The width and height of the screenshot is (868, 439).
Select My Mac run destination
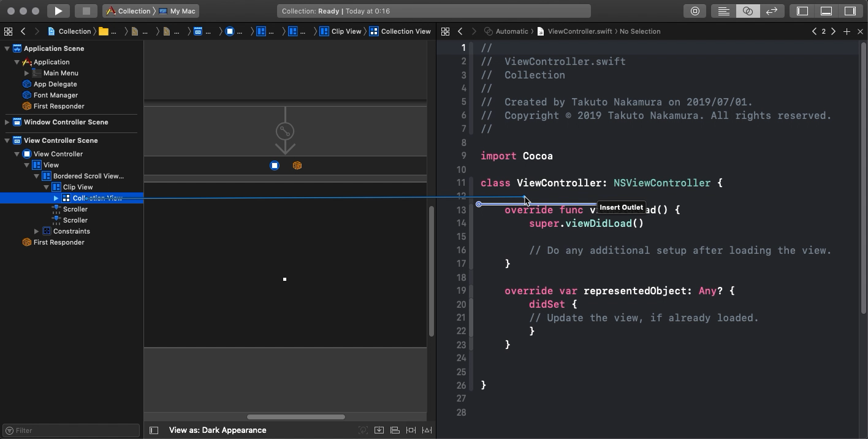click(x=178, y=11)
